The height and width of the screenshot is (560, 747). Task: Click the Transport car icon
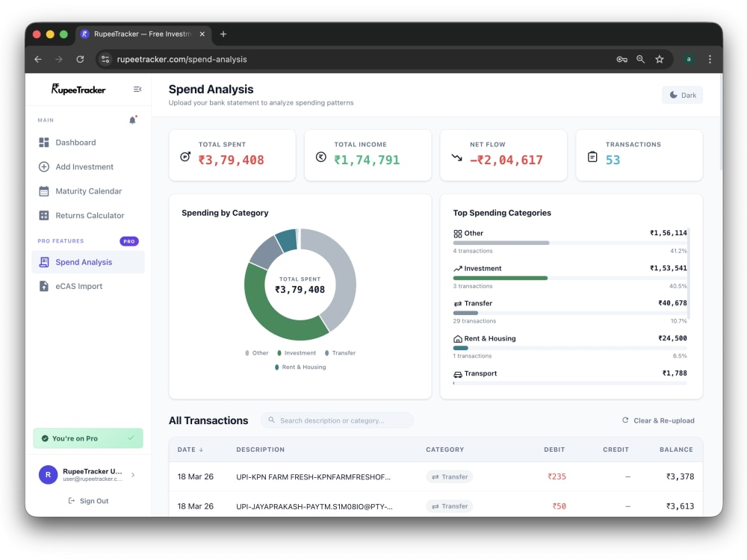457,374
